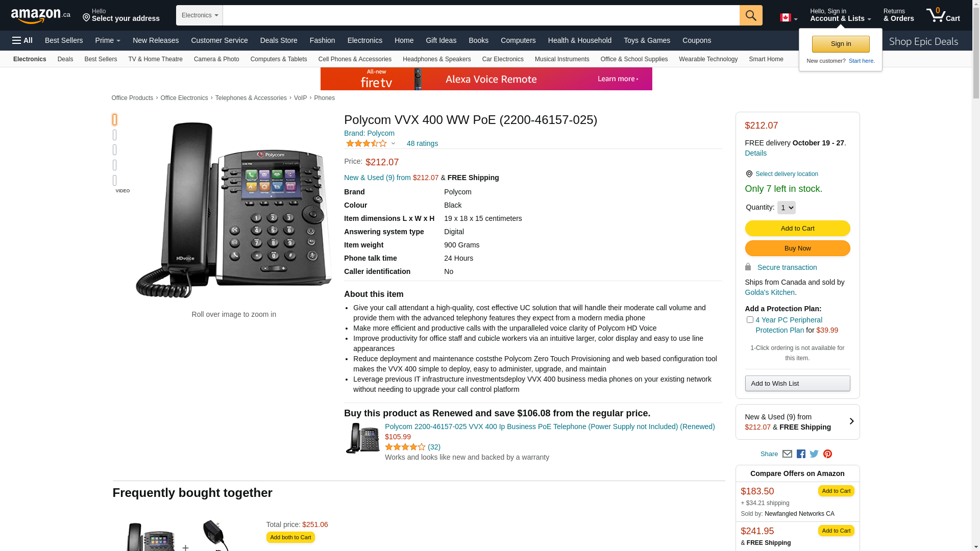The image size is (980, 551).
Task: Click the Buy Now button
Action: pos(797,248)
